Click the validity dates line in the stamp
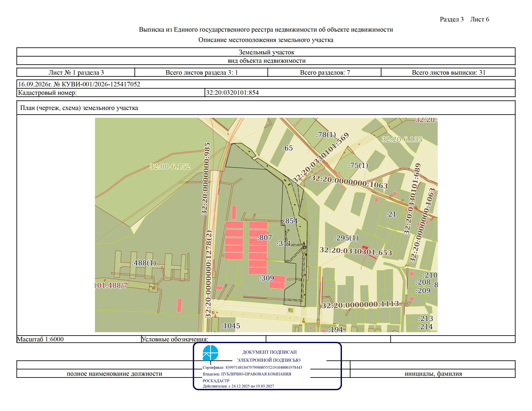This screenshot has width=532, height=411. (238, 386)
